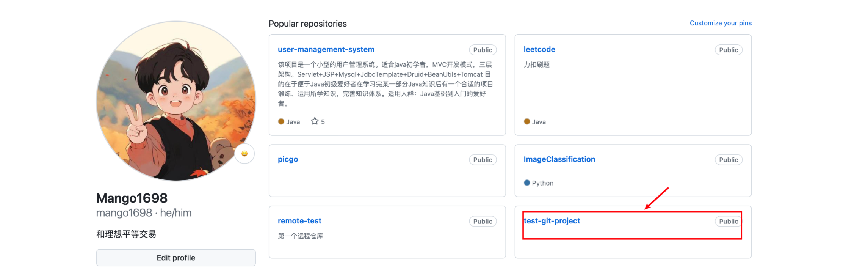Click the Public badge on remote-test card
This screenshot has height=280, width=868.
tap(483, 222)
